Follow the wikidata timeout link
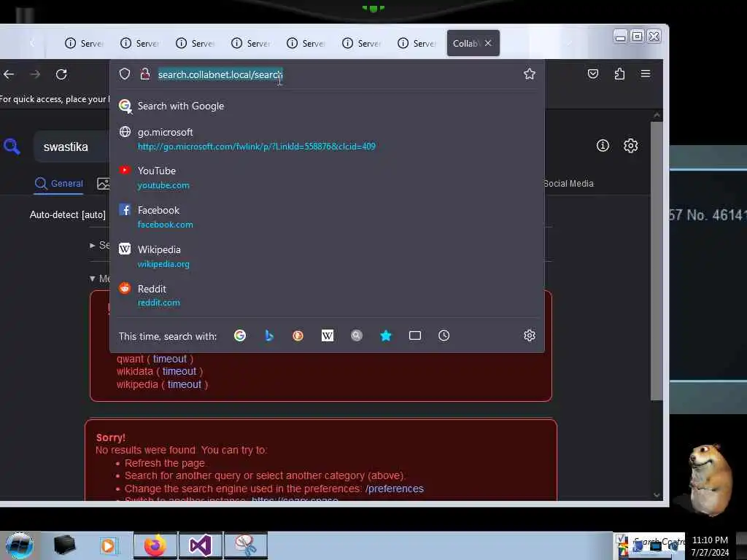The image size is (747, 560). tap(179, 371)
